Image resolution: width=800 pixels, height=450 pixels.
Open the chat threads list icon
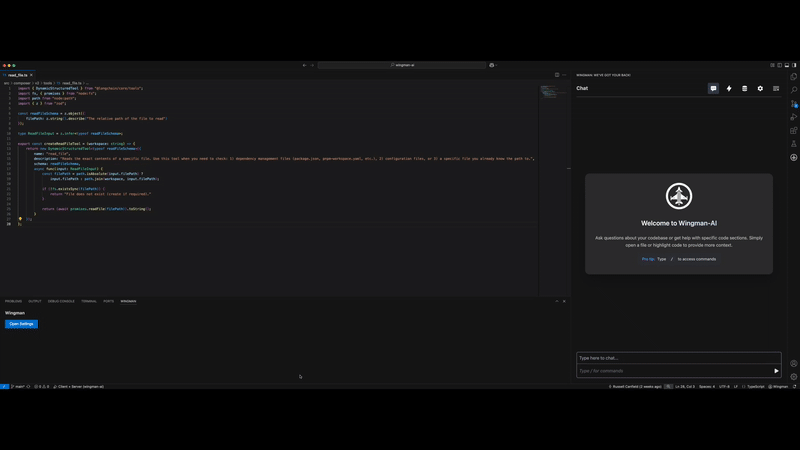[x=776, y=88]
